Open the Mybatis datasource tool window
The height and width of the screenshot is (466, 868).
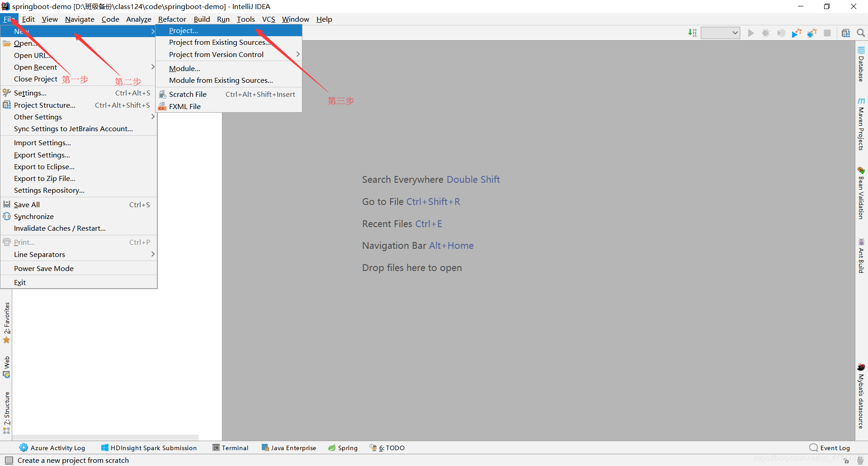point(861,396)
